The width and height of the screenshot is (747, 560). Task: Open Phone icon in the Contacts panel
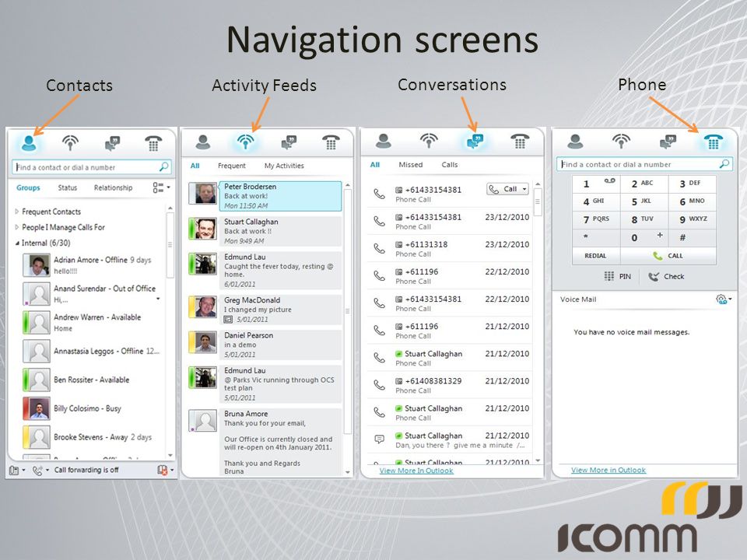pos(153,143)
